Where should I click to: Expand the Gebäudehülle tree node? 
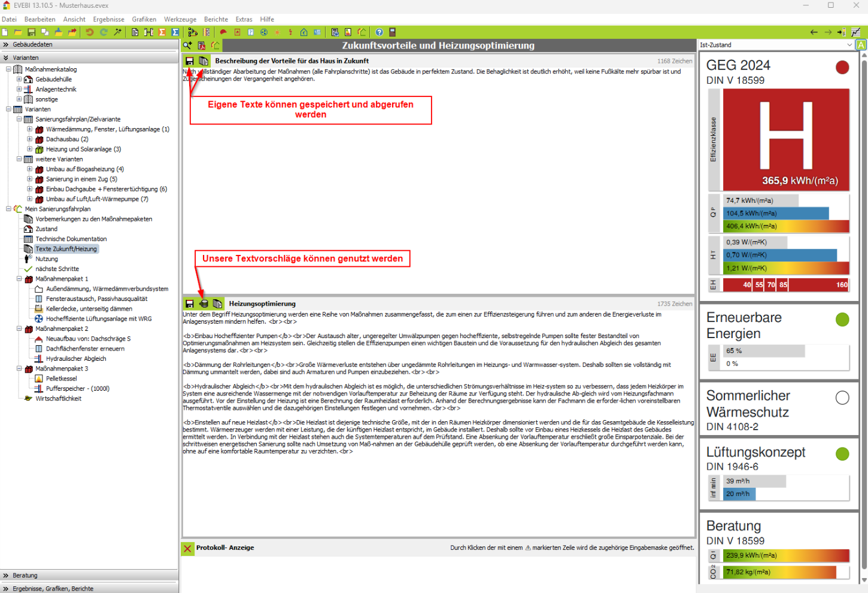point(19,79)
